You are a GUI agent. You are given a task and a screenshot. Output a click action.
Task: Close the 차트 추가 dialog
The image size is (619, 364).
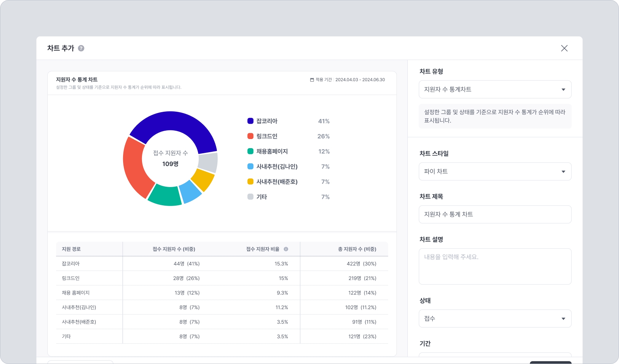click(x=564, y=48)
